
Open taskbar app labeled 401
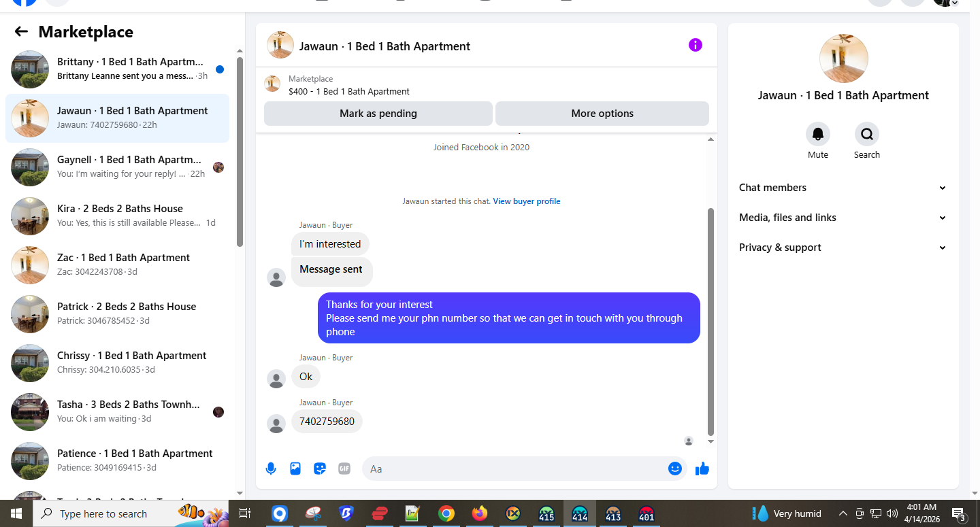pyautogui.click(x=647, y=513)
